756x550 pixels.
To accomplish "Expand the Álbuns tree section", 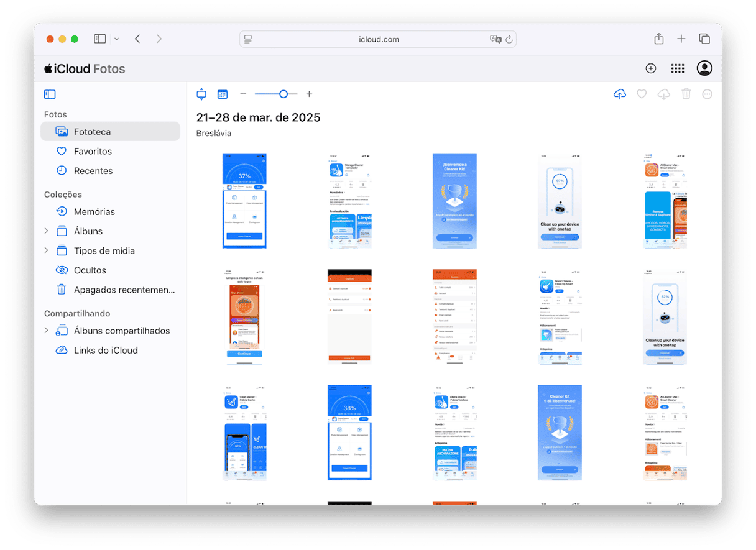I will tap(46, 231).
